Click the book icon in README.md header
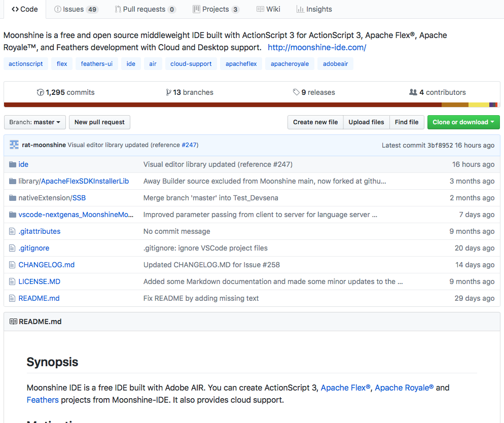 point(13,322)
